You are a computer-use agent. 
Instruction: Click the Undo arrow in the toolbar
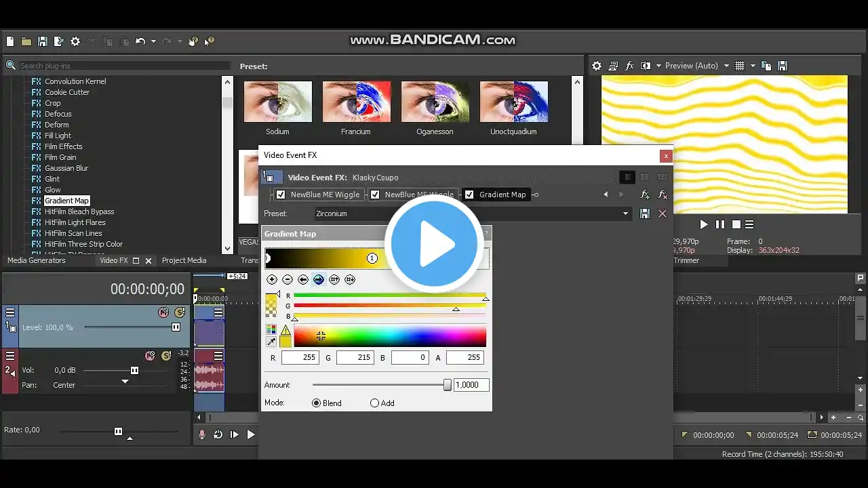coord(140,42)
